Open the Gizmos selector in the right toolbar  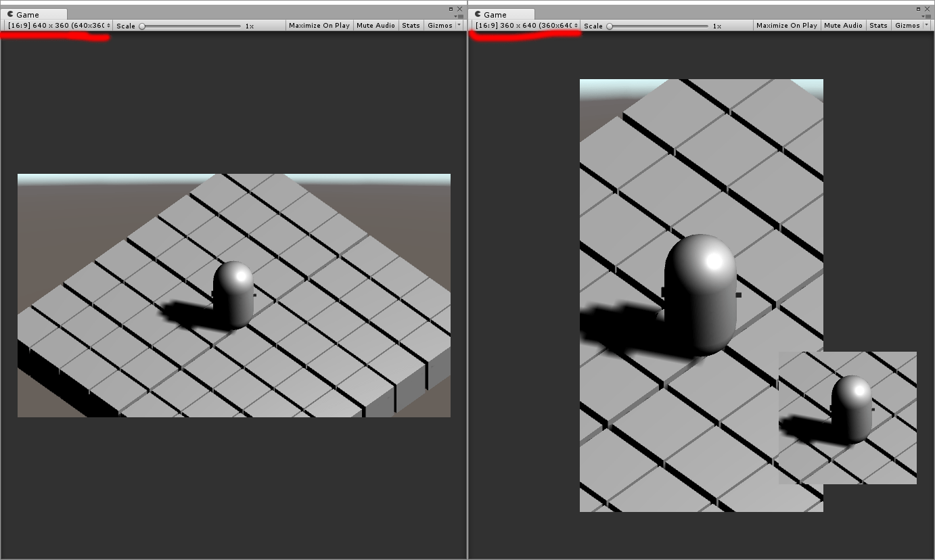(x=907, y=25)
